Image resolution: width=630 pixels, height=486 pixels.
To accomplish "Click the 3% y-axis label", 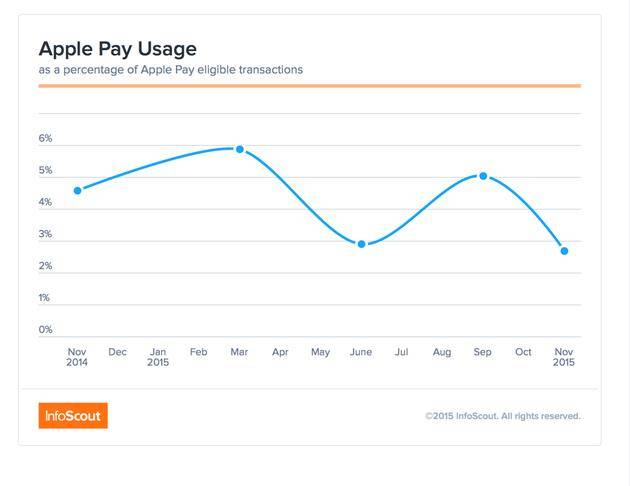I will 45,234.
